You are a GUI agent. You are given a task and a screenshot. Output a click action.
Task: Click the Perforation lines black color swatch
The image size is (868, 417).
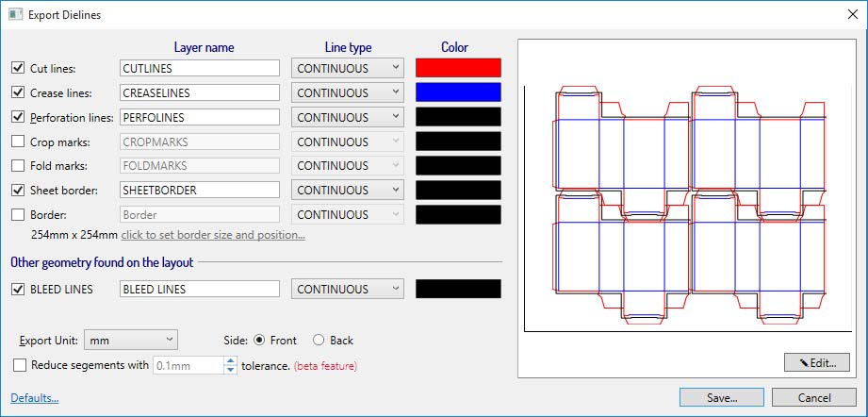[x=458, y=116]
